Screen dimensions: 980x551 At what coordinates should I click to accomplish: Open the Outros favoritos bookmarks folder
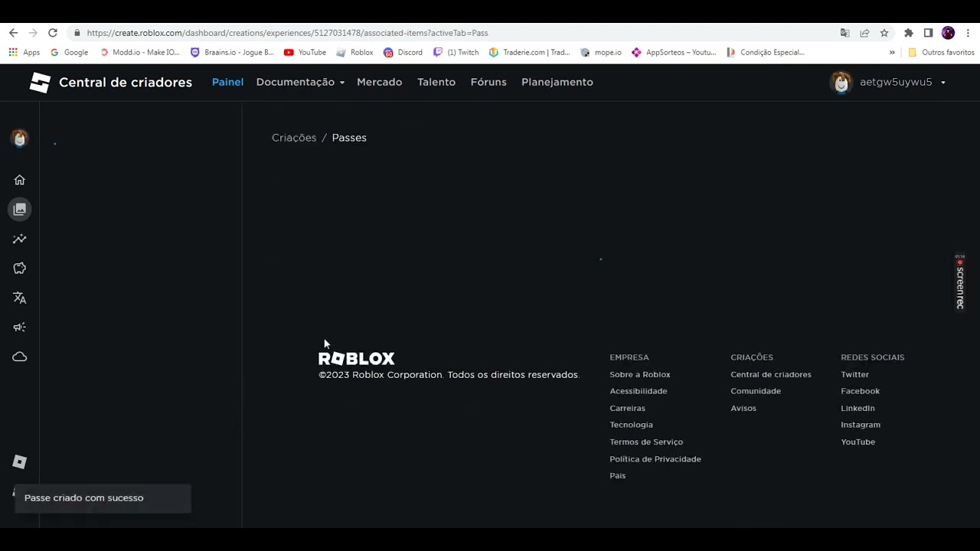point(941,52)
